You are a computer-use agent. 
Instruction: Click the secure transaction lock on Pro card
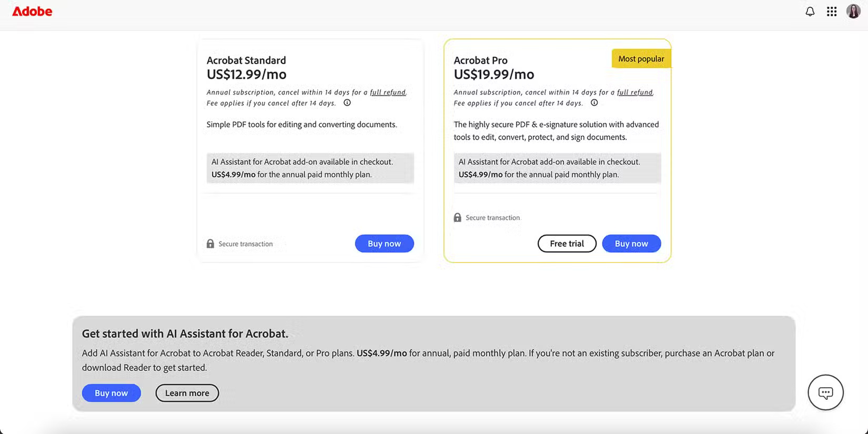pos(457,217)
